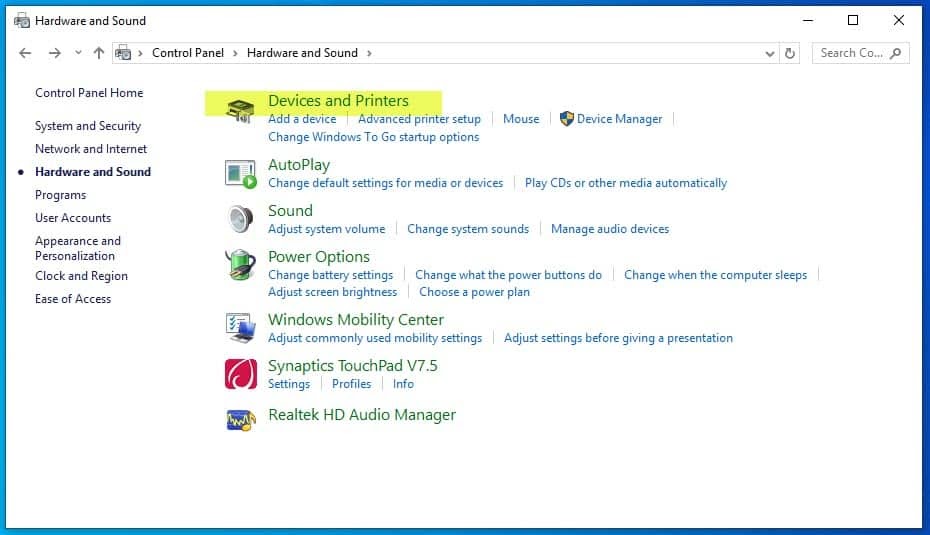Viewport: 930px width, 535px height.
Task: Click Change when the computer sleeps
Action: click(x=715, y=275)
